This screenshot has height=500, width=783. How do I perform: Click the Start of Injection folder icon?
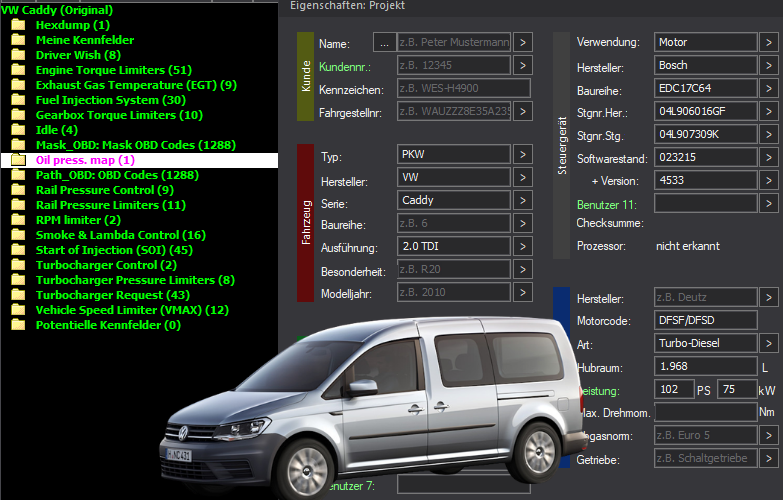pos(18,250)
